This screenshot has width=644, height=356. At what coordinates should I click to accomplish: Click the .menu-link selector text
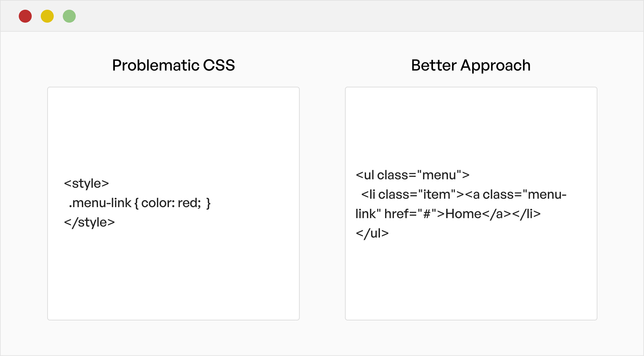coord(100,203)
